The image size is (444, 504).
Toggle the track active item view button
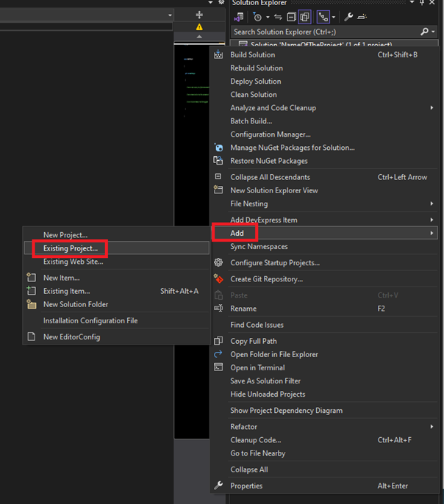tap(323, 17)
